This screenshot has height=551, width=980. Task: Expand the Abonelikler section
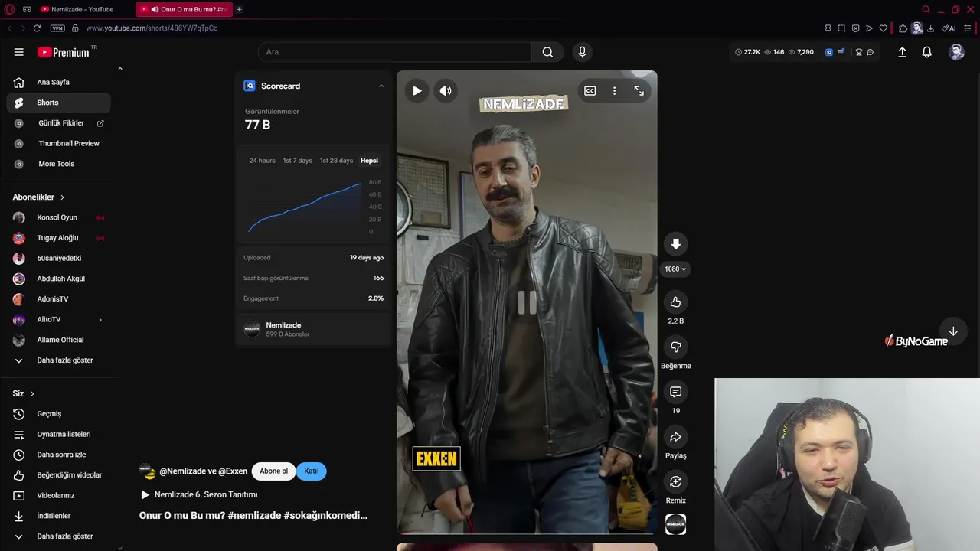click(38, 197)
